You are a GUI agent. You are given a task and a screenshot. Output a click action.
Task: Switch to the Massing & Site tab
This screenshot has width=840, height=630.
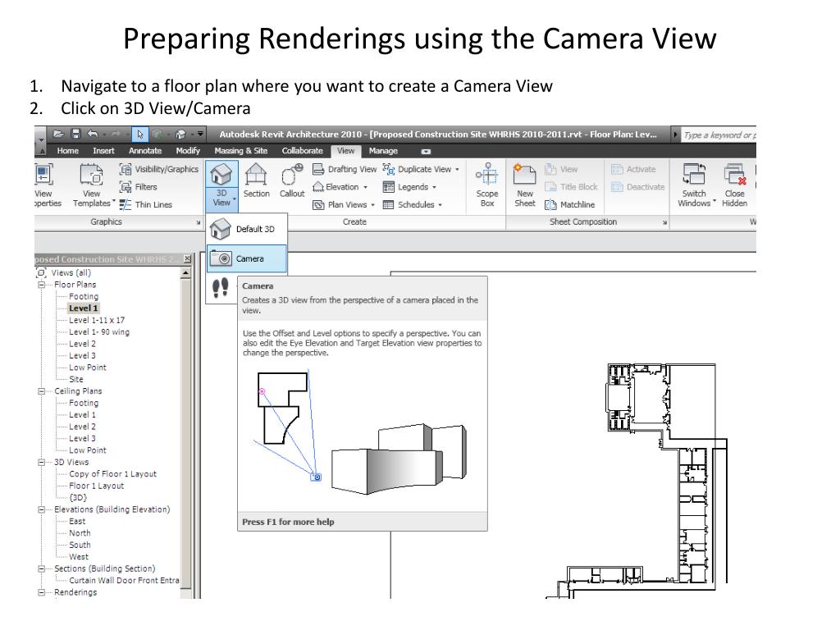240,151
